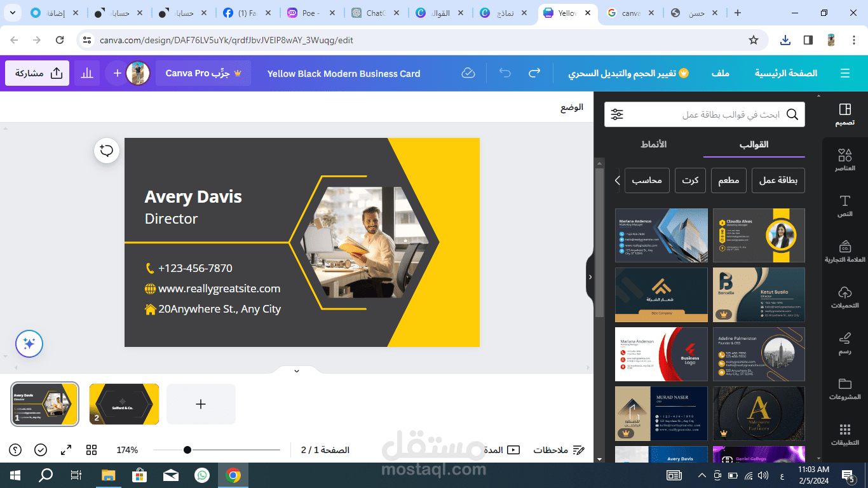Select the business card (بطاقة عمل) chip
The height and width of the screenshot is (488, 868).
tap(778, 180)
